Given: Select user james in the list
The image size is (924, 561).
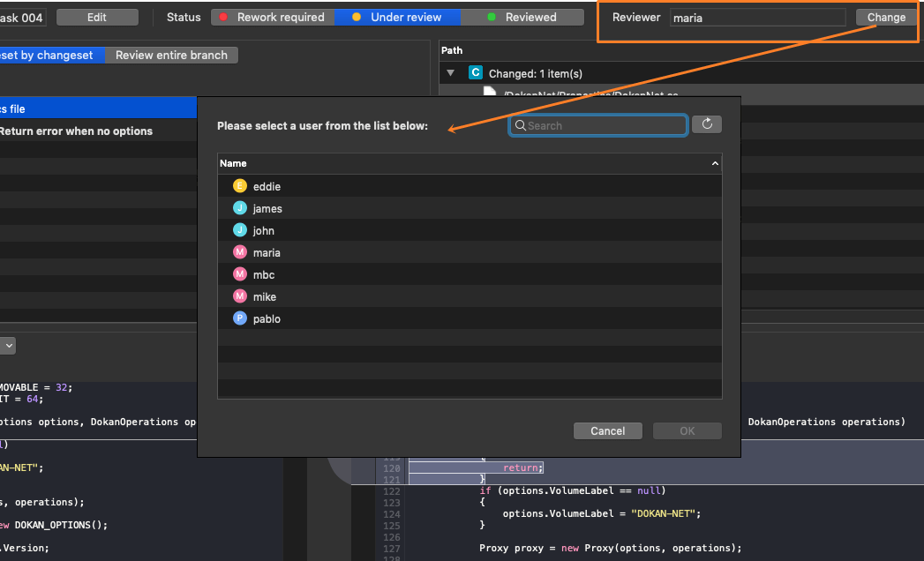Looking at the screenshot, I should [x=470, y=208].
